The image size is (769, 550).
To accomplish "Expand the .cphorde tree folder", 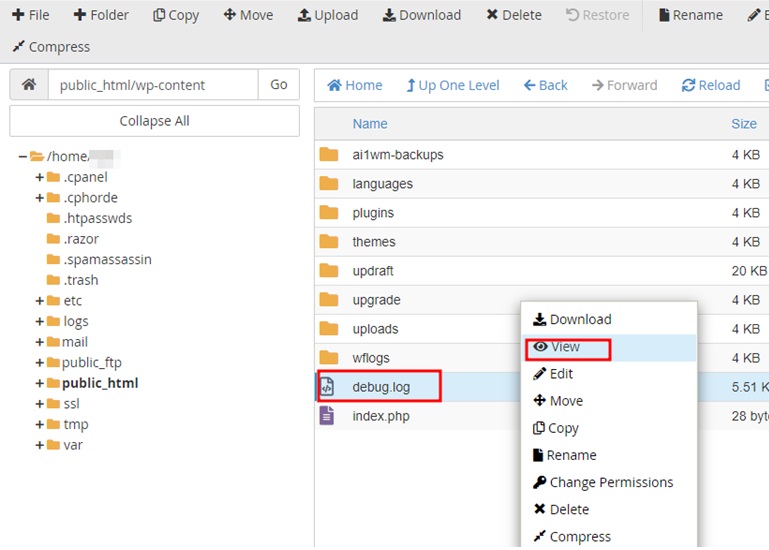I will 40,198.
